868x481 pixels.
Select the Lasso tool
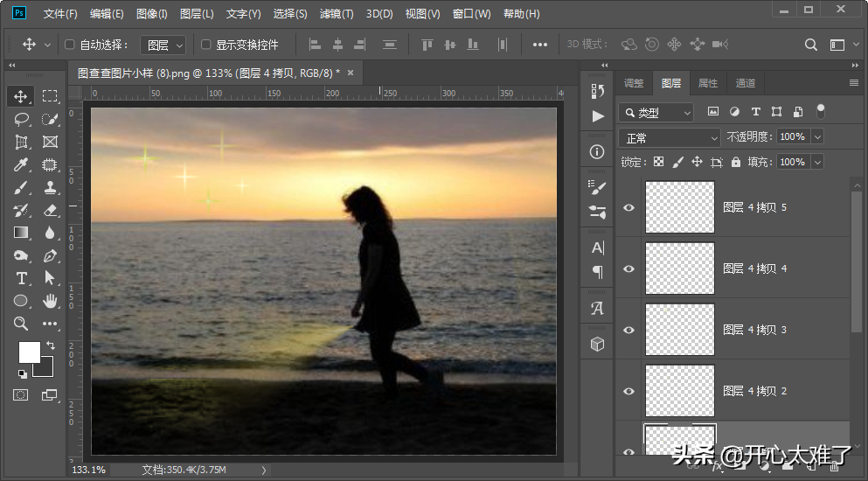[x=21, y=119]
